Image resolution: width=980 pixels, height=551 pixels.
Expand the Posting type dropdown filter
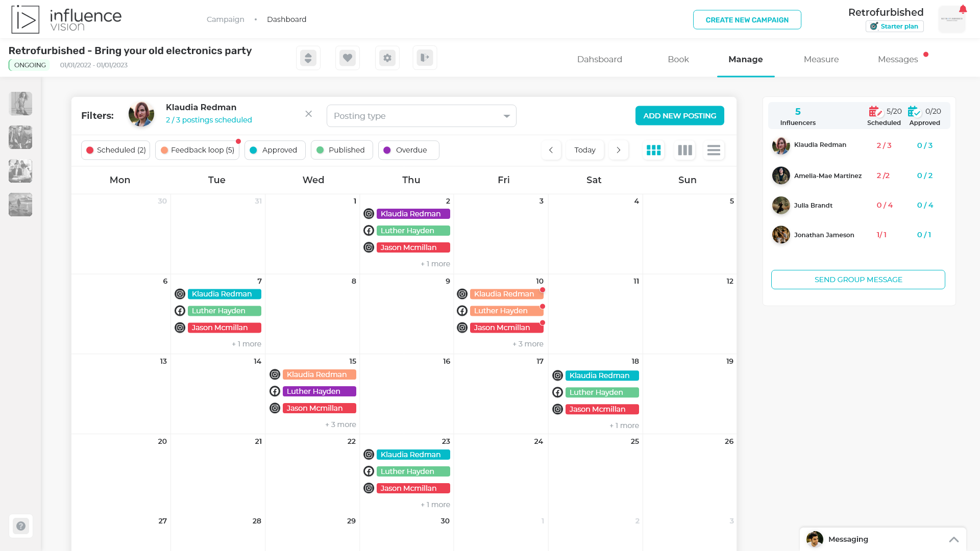click(x=506, y=116)
